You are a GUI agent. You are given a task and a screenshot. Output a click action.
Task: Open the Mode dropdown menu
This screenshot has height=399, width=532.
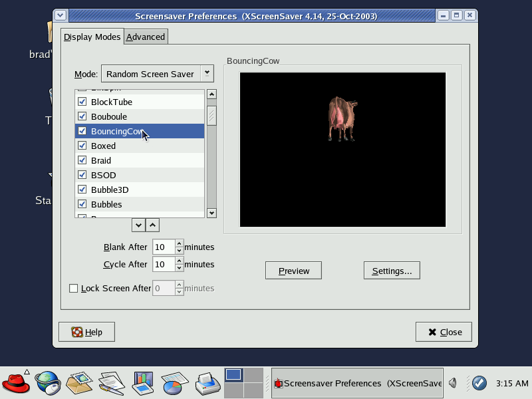click(158, 74)
